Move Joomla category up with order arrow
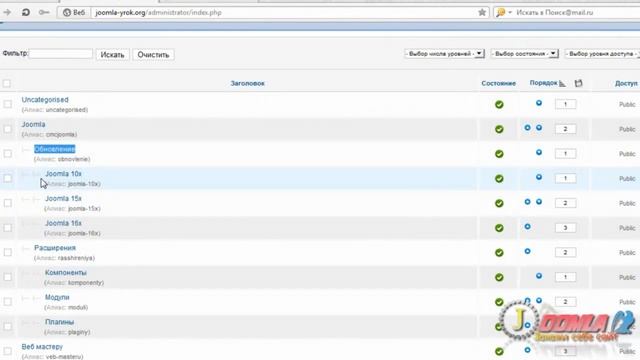The width and height of the screenshot is (640, 360). (x=527, y=128)
